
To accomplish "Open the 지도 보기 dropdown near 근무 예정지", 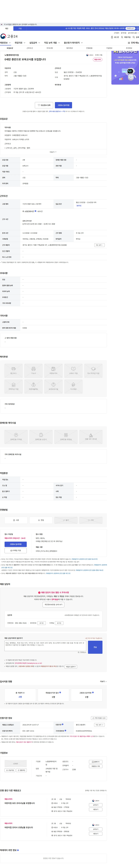I will (x=99, y=245).
